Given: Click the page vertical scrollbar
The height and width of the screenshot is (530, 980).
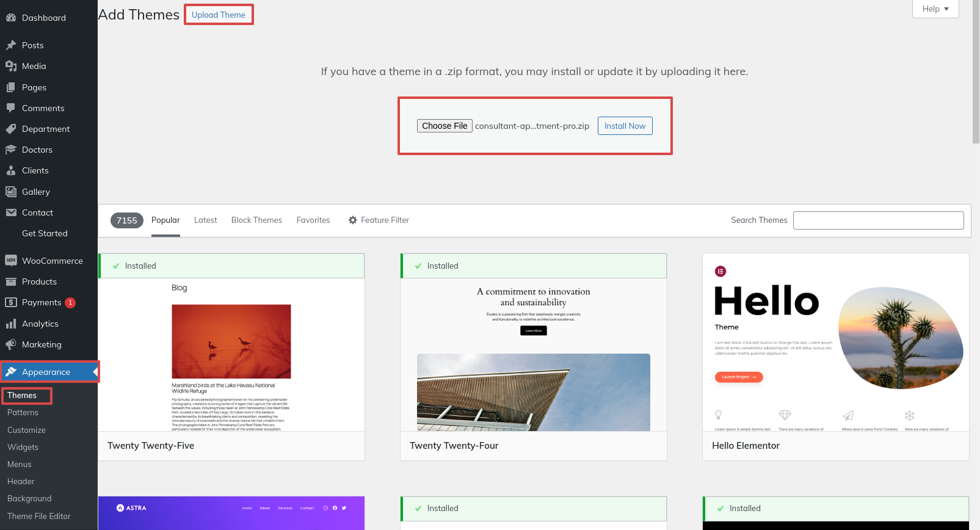Looking at the screenshot, I should 976,72.
